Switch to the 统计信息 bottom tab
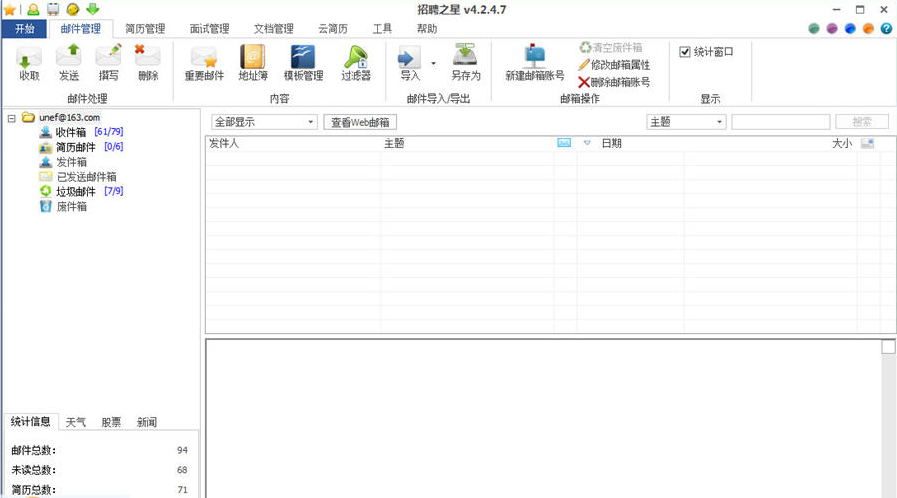 click(30, 421)
